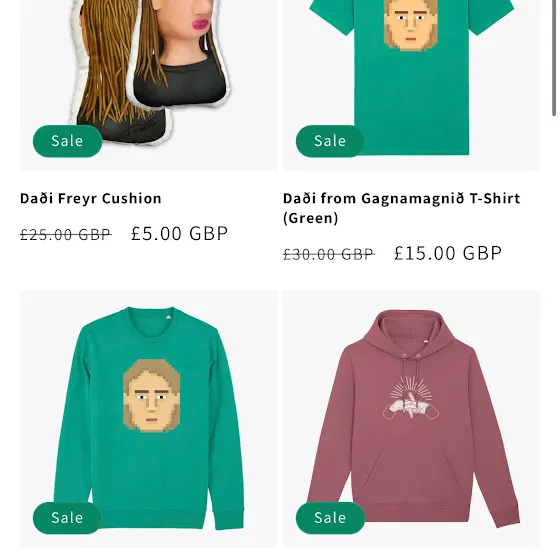
Task: Click the crossed-out £30.00 GBP price
Action: pos(329,254)
